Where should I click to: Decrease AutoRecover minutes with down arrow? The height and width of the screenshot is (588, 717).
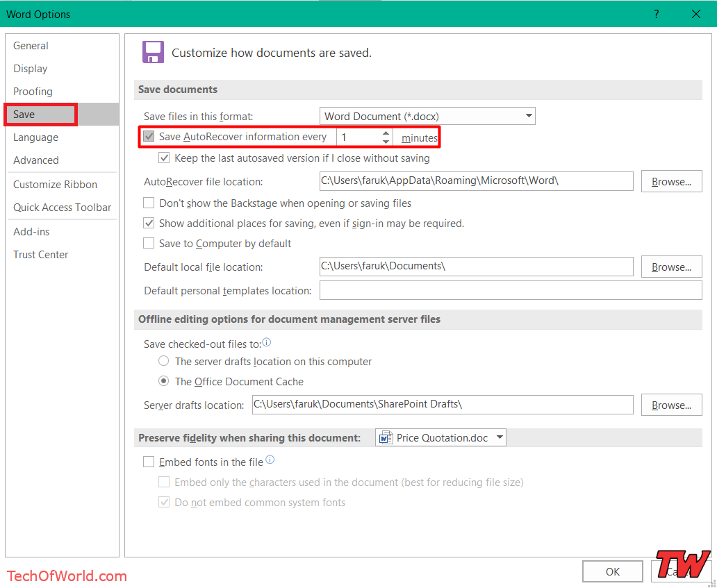pyautogui.click(x=386, y=142)
